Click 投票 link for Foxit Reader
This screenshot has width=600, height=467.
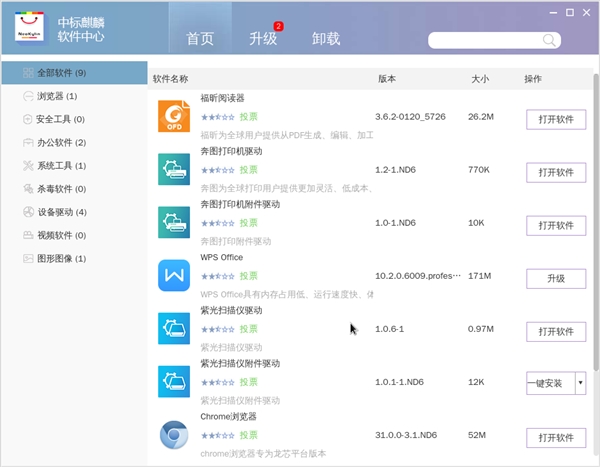[x=248, y=116]
